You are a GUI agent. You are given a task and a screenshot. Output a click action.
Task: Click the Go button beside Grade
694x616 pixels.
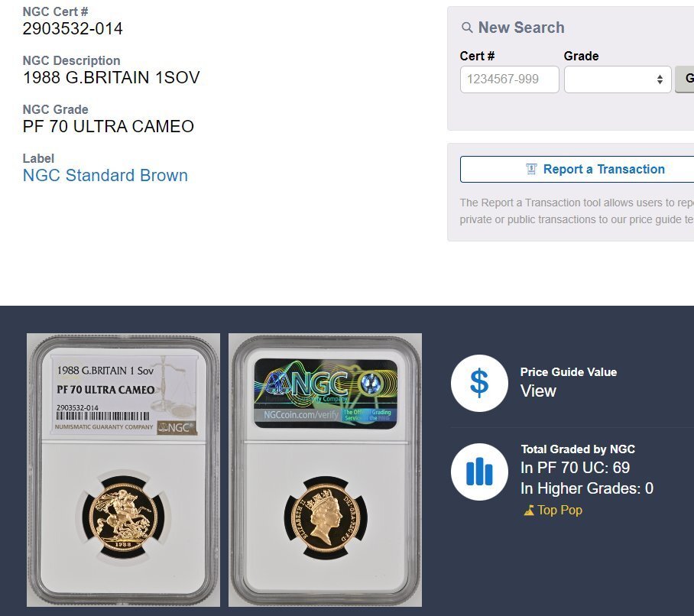(x=685, y=79)
